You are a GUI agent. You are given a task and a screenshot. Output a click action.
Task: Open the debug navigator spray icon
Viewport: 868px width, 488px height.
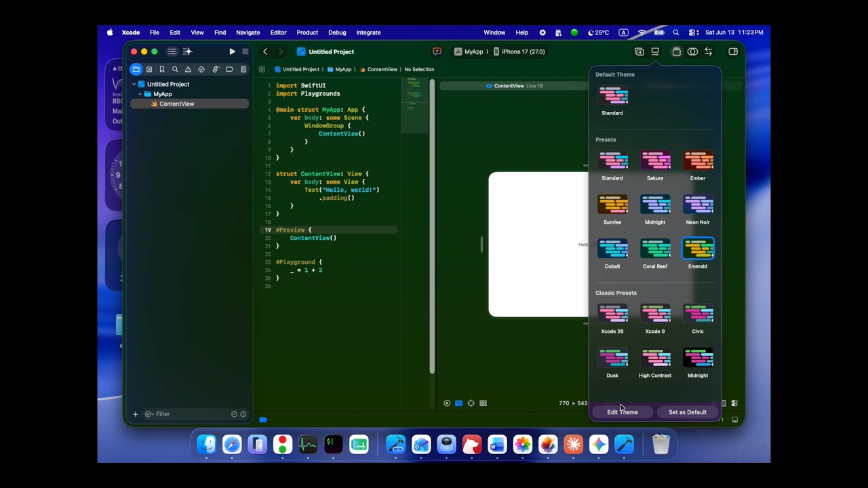[216, 69]
